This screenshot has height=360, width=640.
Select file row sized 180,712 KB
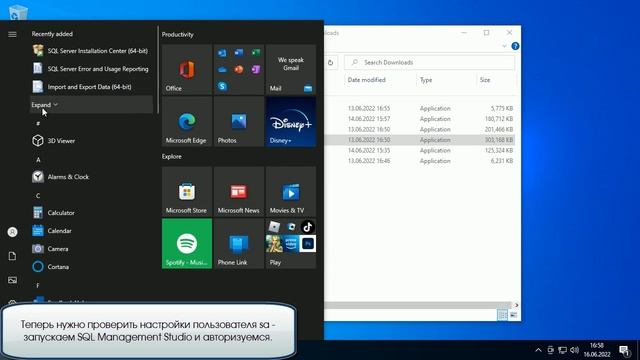(x=420, y=119)
